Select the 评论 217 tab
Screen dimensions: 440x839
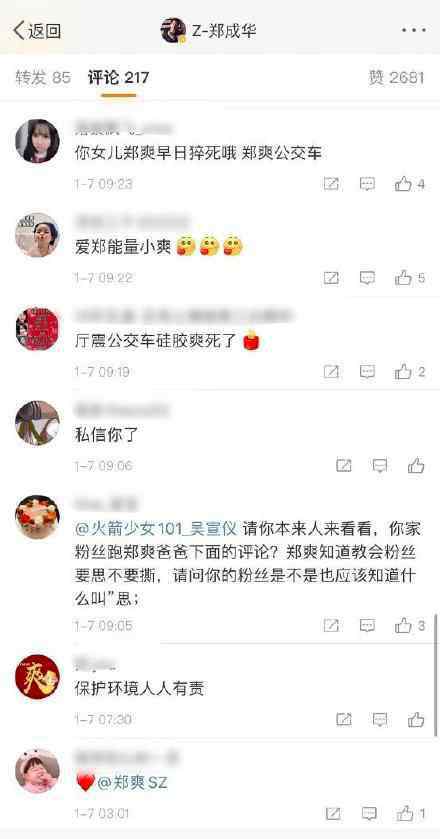(x=118, y=78)
